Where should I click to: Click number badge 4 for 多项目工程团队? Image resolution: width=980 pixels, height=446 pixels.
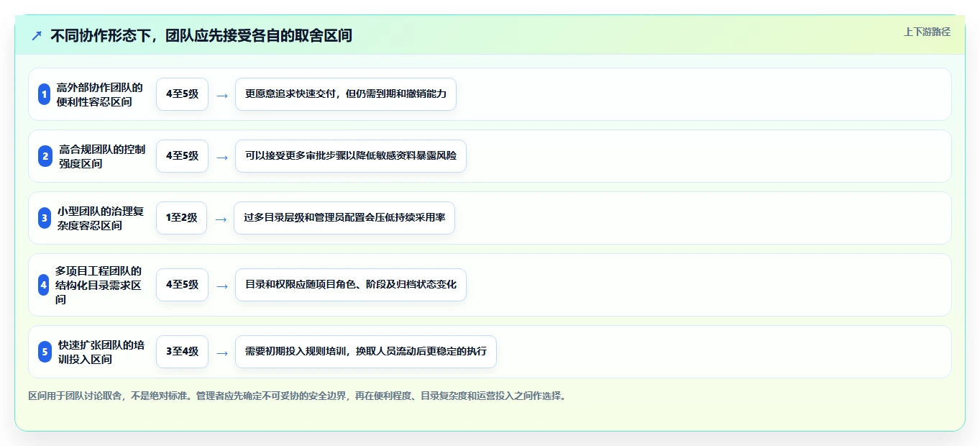click(x=43, y=285)
